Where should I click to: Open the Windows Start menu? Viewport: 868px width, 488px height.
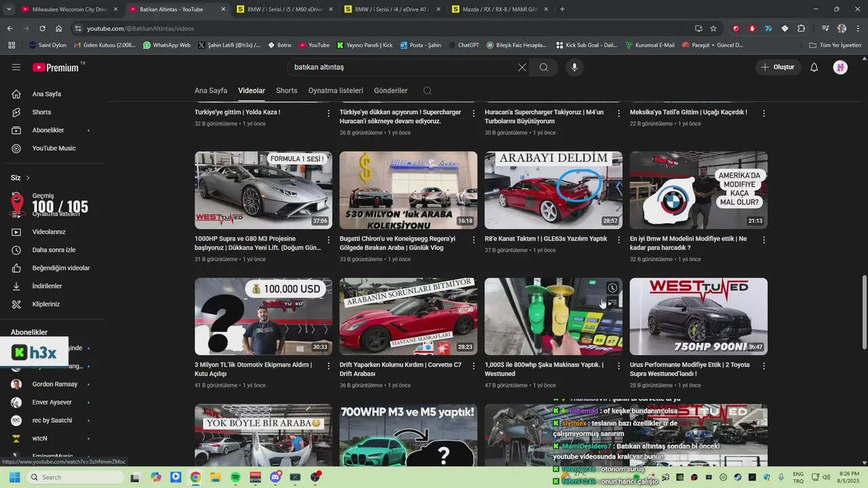(x=14, y=477)
